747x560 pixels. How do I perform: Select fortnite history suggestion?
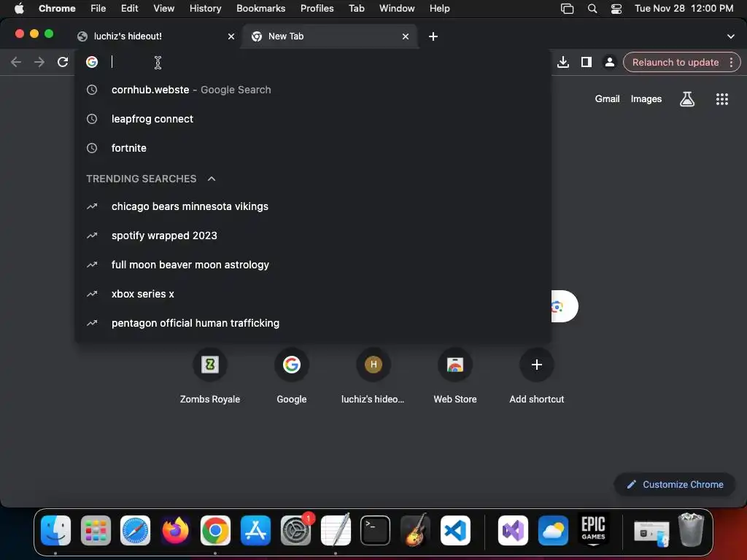313,148
